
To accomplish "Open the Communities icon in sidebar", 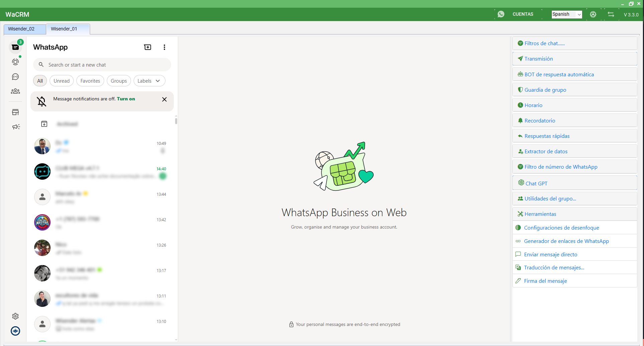I will 15,91.
